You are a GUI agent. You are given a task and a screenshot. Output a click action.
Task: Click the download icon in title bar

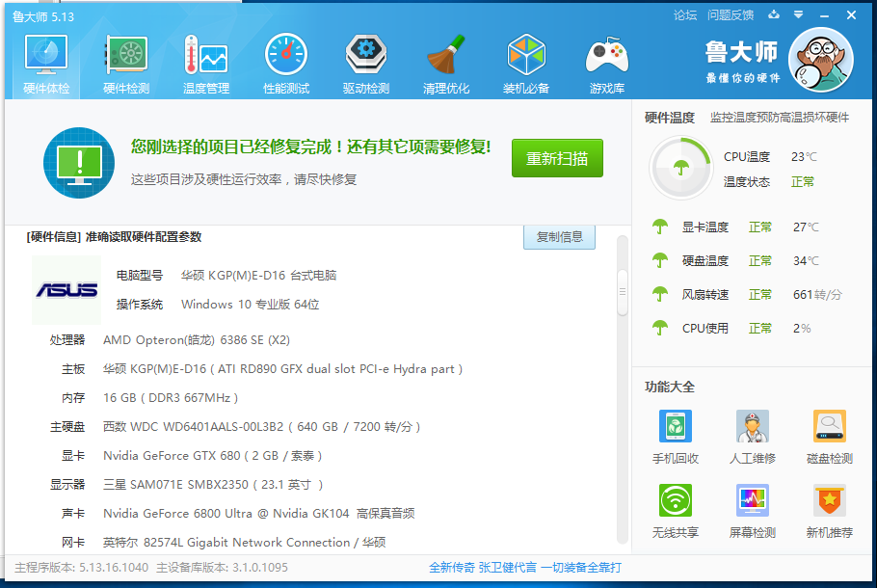point(774,14)
